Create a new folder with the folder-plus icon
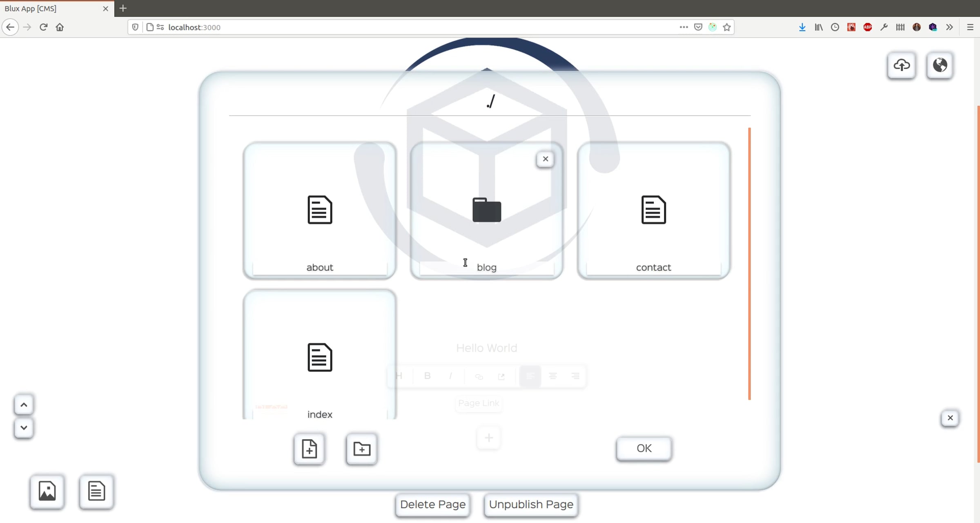Viewport: 980px width, 523px height. tap(362, 449)
